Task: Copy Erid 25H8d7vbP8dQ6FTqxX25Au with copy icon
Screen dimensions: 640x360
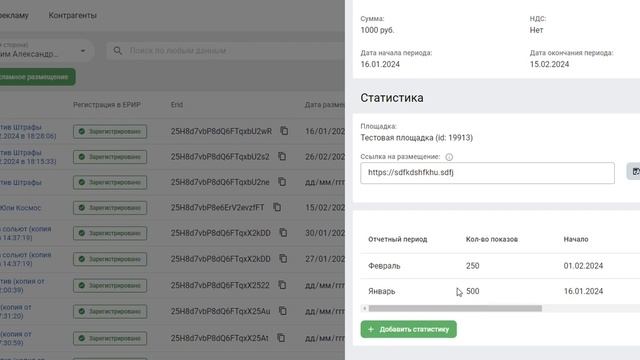Action: pyautogui.click(x=282, y=311)
